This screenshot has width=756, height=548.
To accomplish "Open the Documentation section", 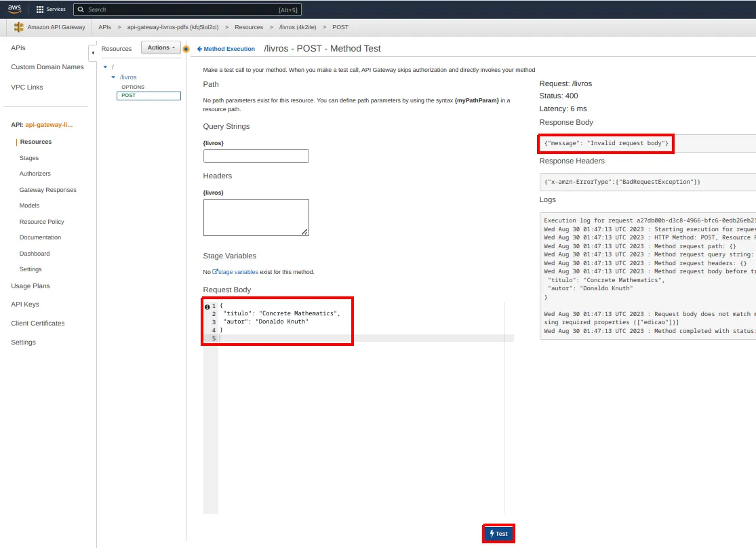I will click(40, 237).
